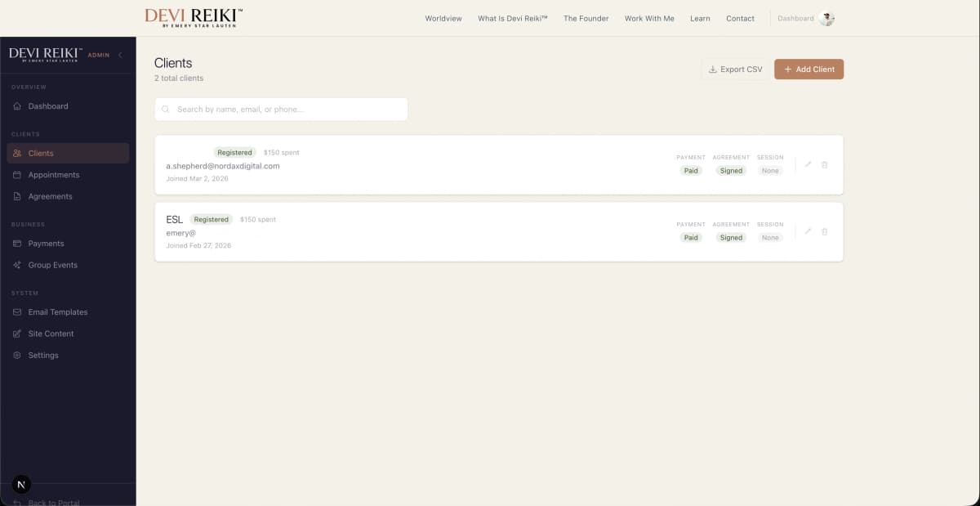Edit client a.shepherd with the pencil icon
Screen dimensions: 980x506
[x=807, y=164]
